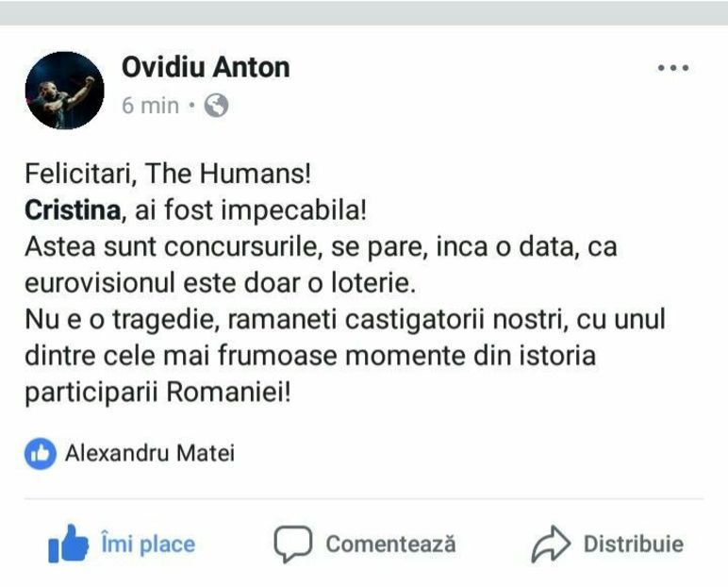
Task: Click the share arrow icon
Action: [552, 545]
